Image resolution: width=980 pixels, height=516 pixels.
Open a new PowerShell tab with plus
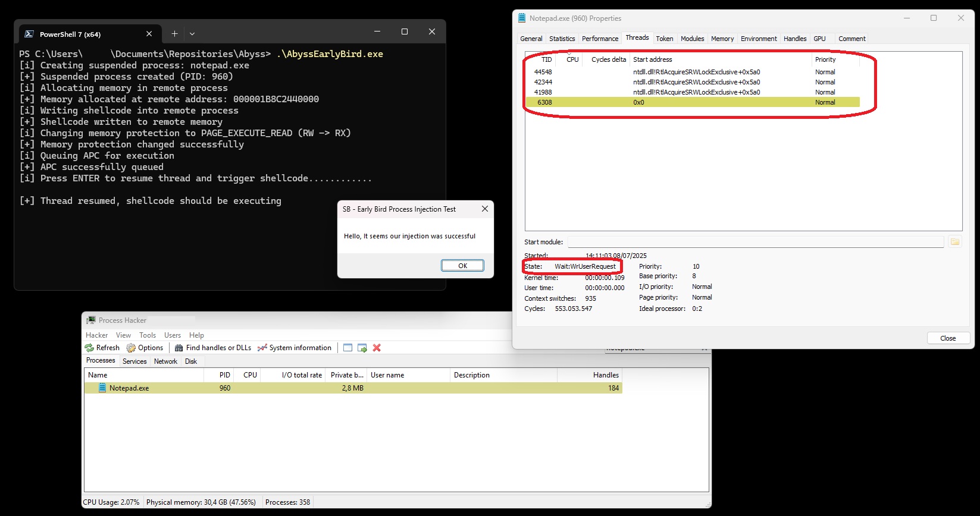(x=174, y=34)
